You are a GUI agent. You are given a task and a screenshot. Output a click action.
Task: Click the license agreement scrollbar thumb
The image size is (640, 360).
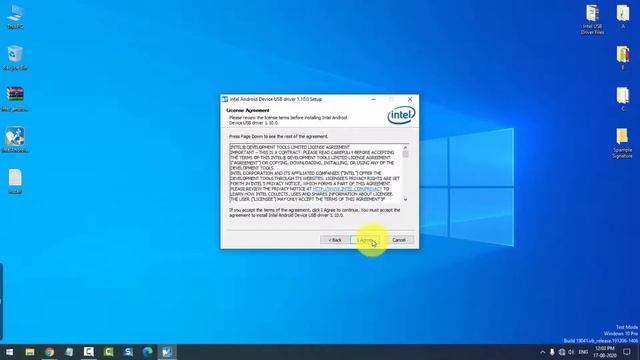405,154
